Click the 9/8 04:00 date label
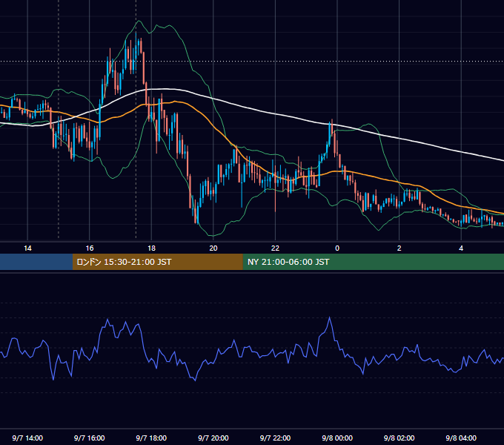This screenshot has width=504, height=445. (x=461, y=438)
